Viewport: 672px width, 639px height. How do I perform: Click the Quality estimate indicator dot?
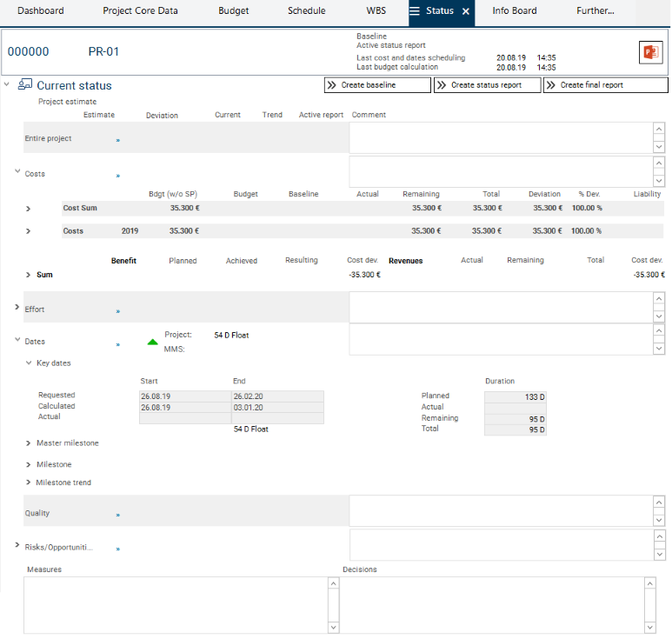point(118,515)
